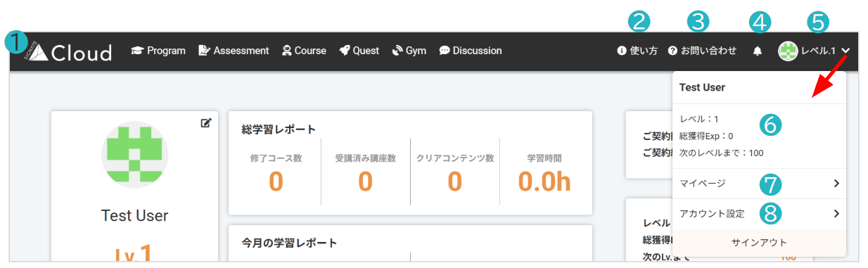Click the notification bell icon
The image size is (868, 268).
[x=758, y=51]
